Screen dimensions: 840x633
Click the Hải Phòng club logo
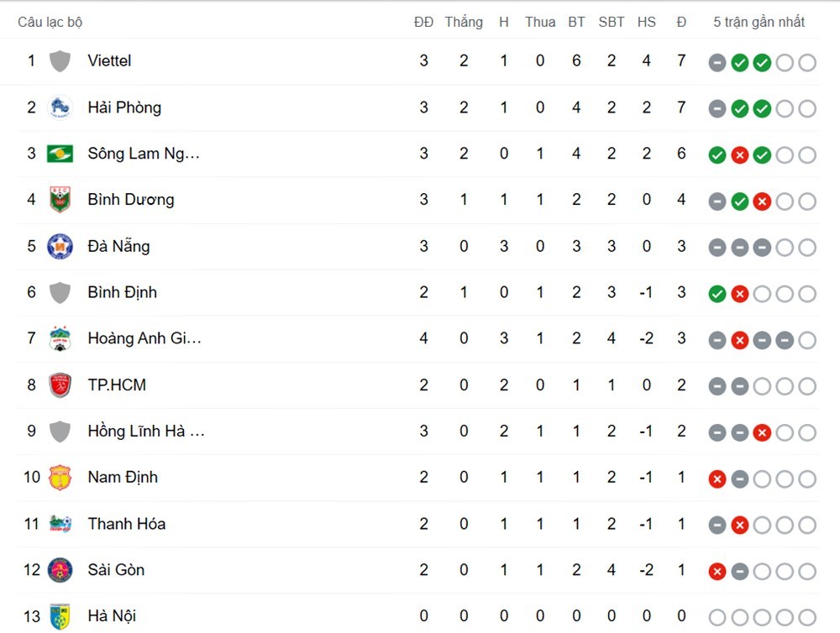coord(59,107)
